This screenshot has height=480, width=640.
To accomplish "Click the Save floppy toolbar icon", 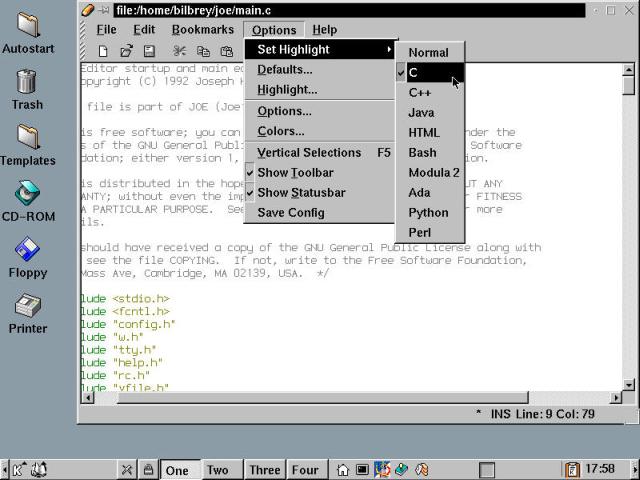I will pyautogui.click(x=149, y=51).
